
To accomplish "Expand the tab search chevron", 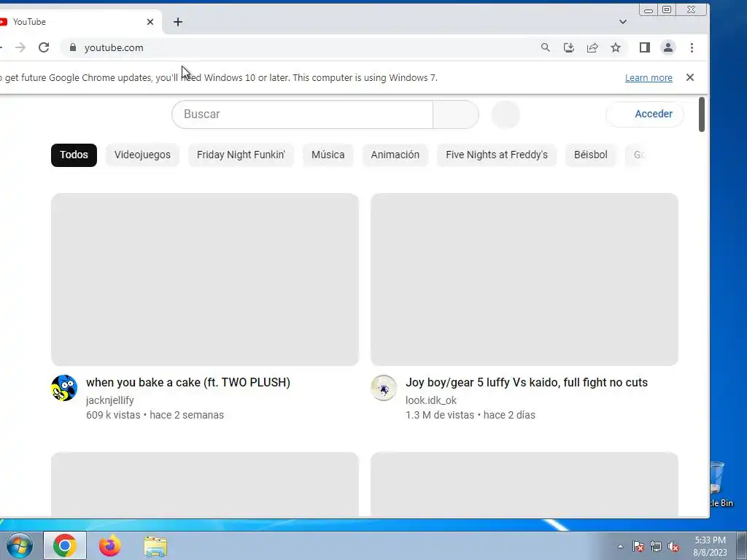I will [x=623, y=22].
